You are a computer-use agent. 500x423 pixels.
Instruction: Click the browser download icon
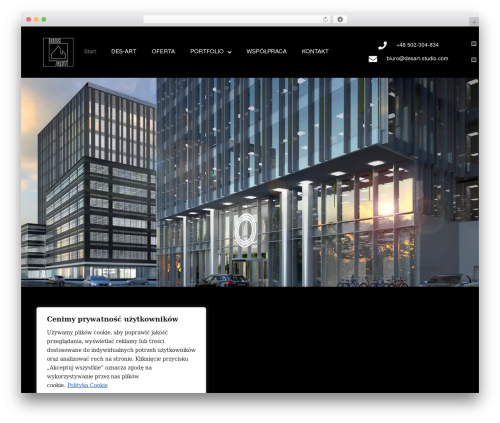(340, 19)
